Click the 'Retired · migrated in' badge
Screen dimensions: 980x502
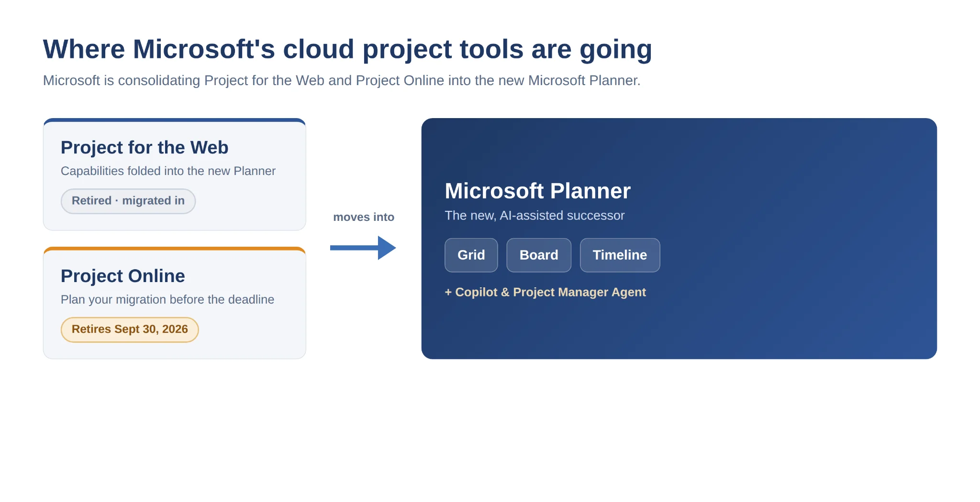pyautogui.click(x=128, y=201)
